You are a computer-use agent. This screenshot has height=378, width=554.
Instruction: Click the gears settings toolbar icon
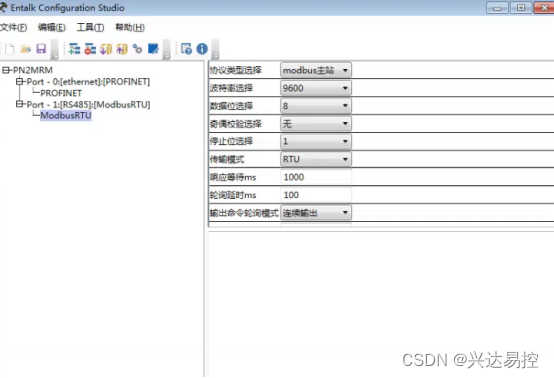137,49
